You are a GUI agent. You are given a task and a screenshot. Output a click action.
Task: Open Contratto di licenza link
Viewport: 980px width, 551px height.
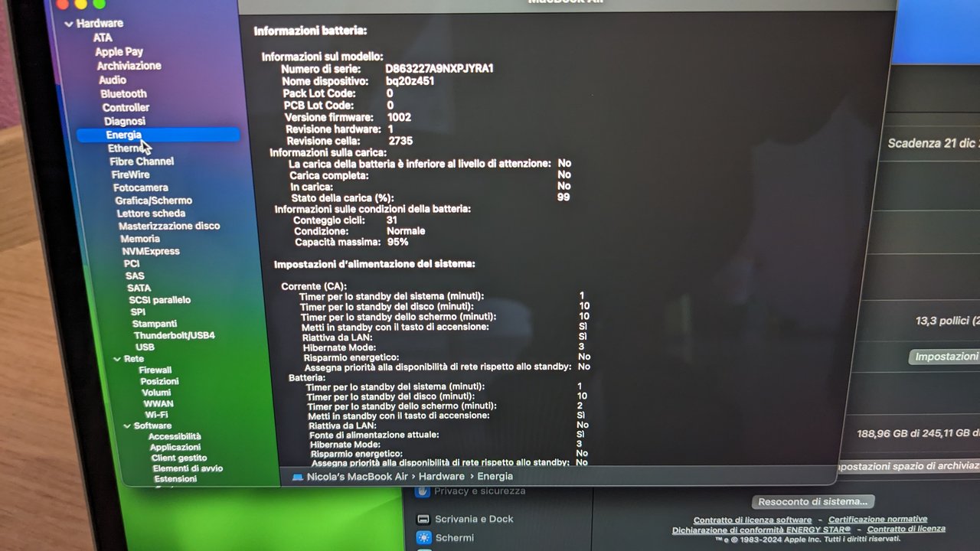coord(906,529)
